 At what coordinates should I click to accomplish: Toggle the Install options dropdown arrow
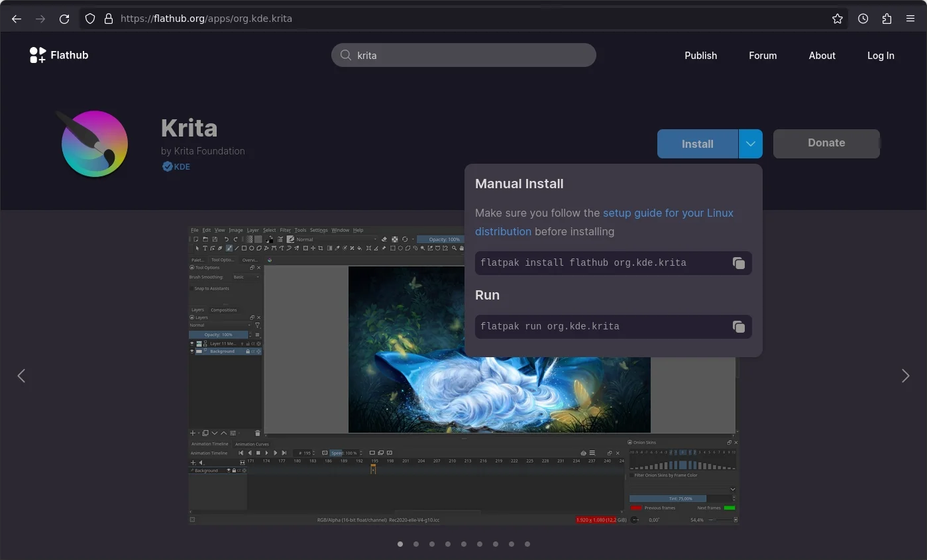(750, 144)
